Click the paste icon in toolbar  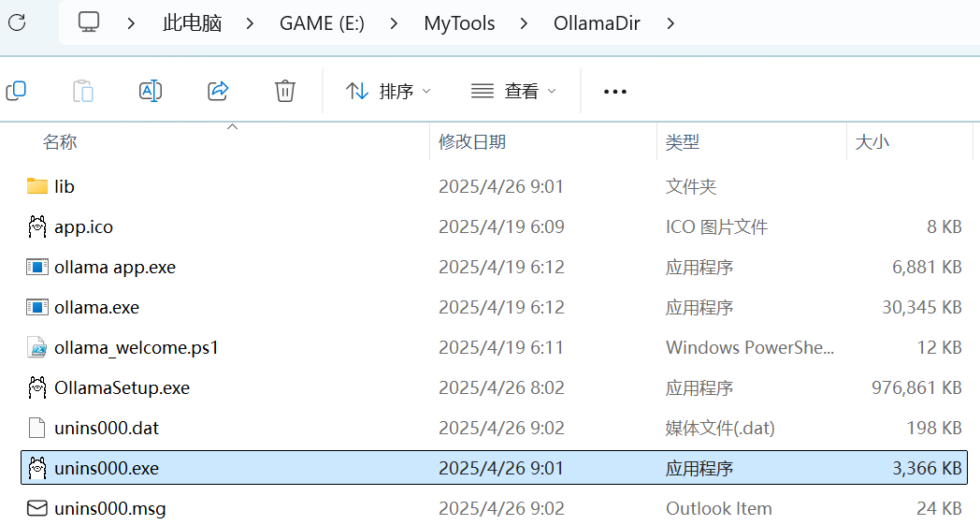coord(83,92)
